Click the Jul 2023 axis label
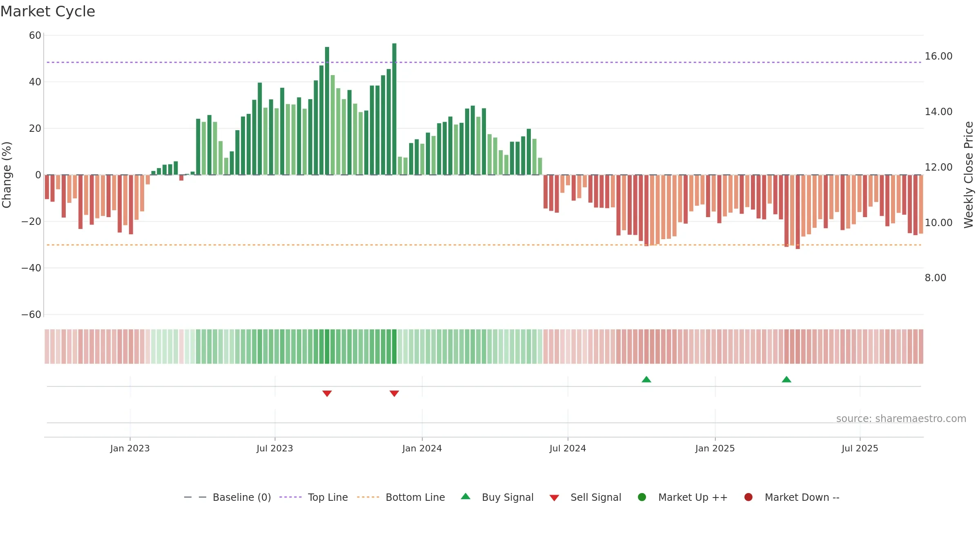 275,448
